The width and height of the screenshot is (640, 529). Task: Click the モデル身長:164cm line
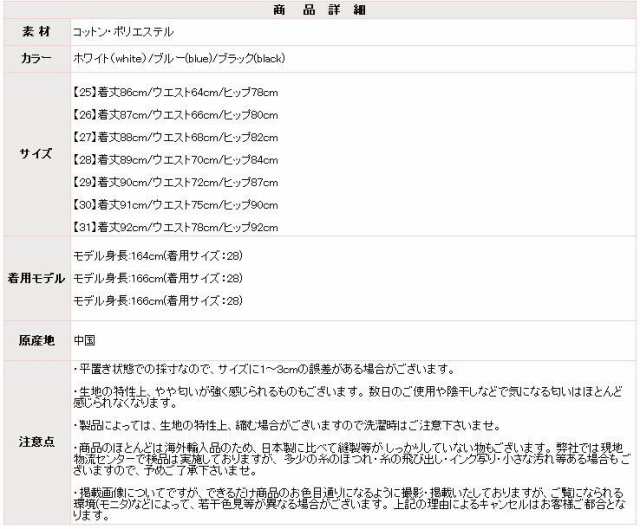[158, 256]
